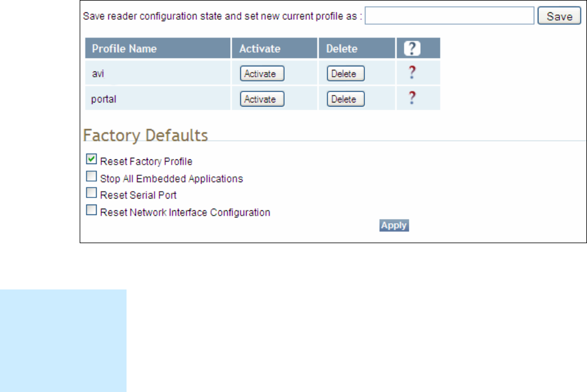Activate the portal profile
Screen dimensions: 587x392
coord(262,99)
